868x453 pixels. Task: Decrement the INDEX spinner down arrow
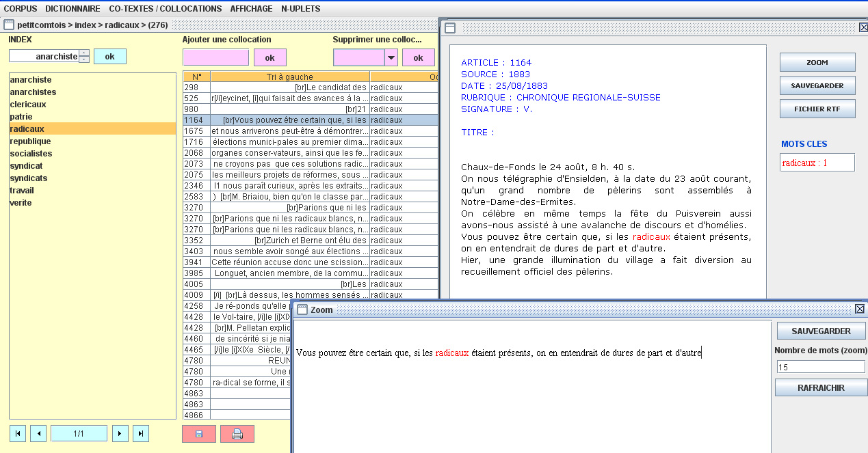pos(84,59)
